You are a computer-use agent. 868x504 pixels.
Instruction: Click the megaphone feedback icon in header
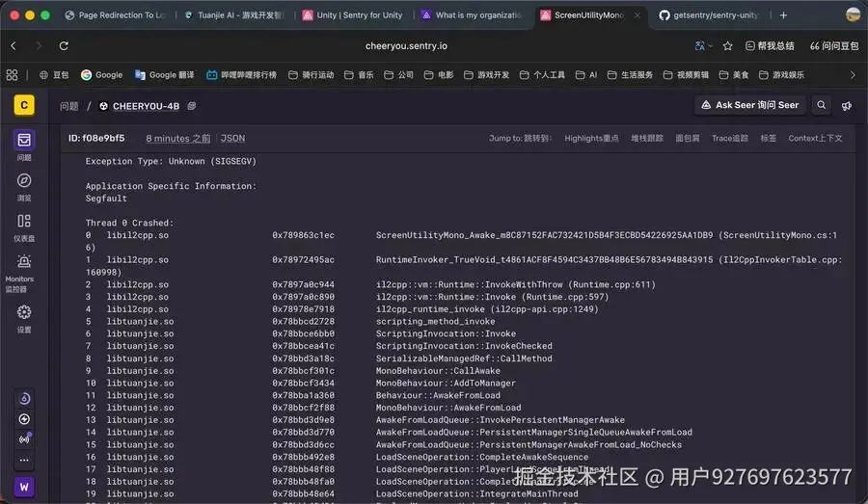point(847,105)
